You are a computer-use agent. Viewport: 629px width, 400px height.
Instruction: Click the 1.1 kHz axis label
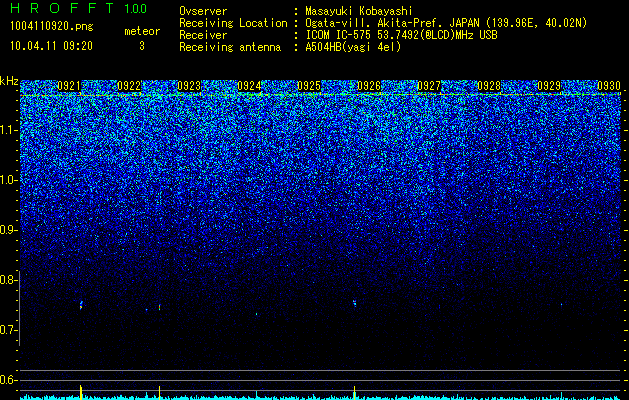coord(8,130)
